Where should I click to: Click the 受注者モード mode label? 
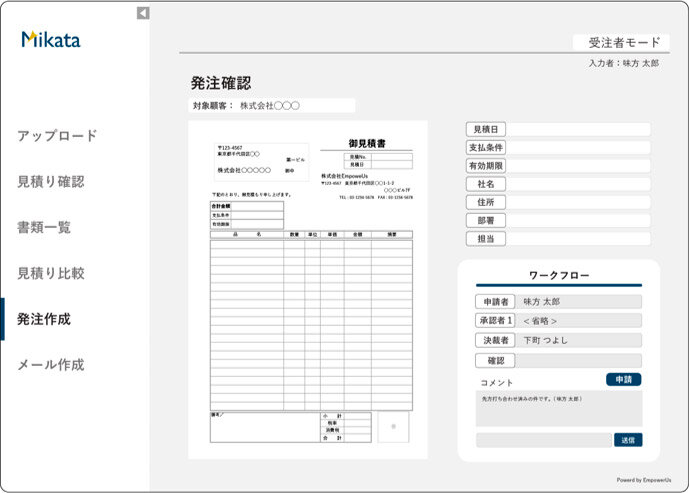[624, 42]
